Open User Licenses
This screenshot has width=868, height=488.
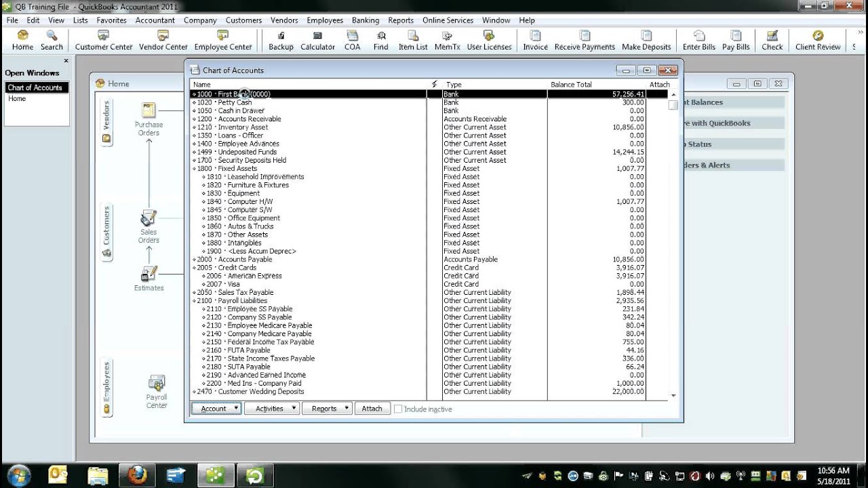tap(489, 41)
